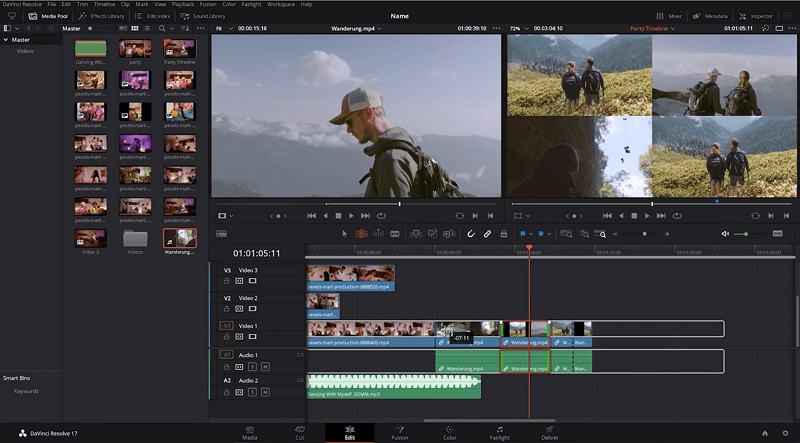Screen dimensions: 800x443
Task: Click the media pool search magnifier icon
Action: tap(162, 29)
